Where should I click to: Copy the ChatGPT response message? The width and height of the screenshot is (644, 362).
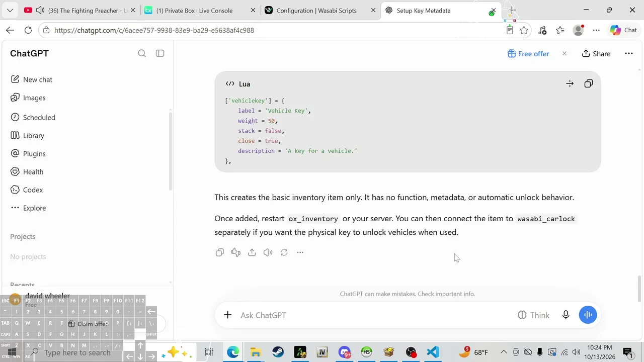[x=220, y=252]
